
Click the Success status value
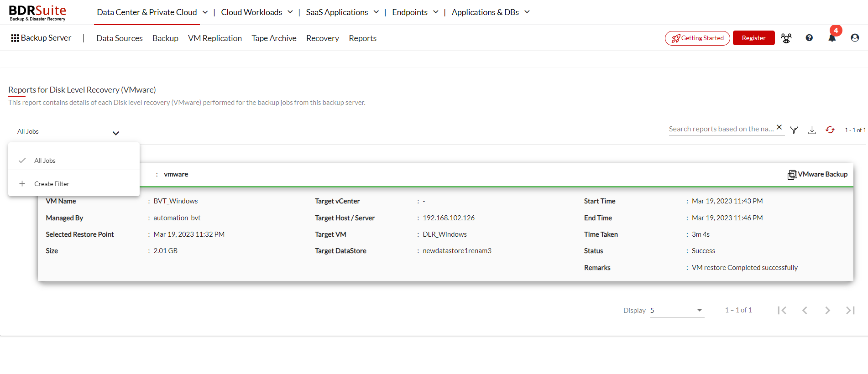[703, 251]
